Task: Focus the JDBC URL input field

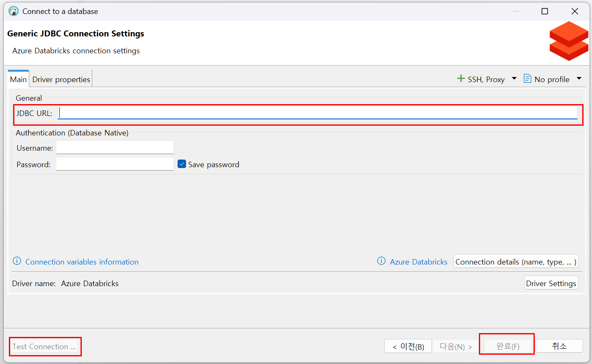Action: (317, 113)
